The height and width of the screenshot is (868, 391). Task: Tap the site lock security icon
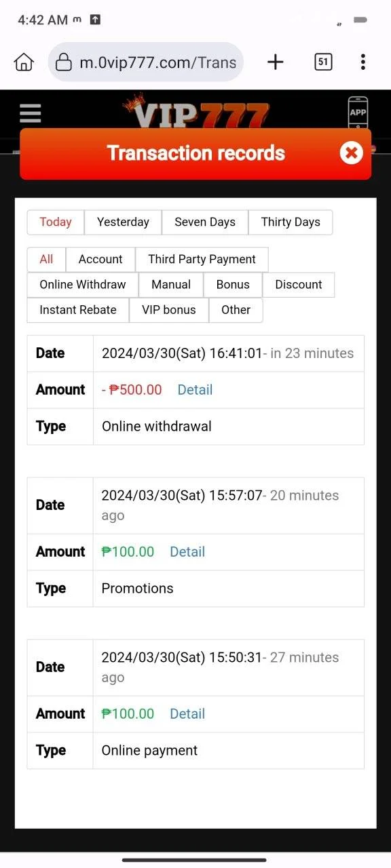coord(63,63)
